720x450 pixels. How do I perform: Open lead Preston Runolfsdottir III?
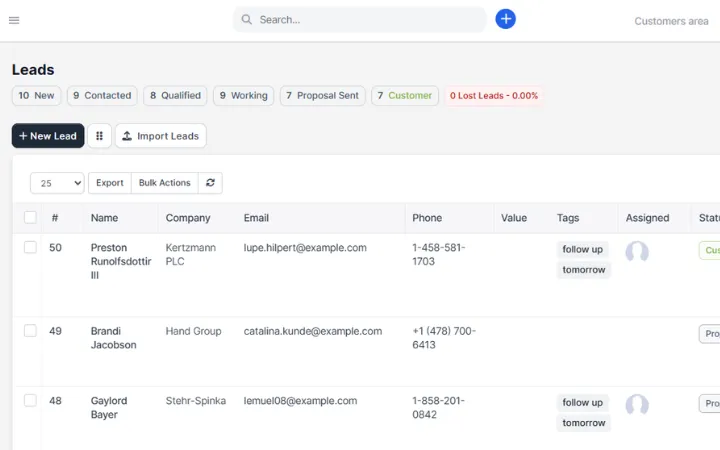[121, 261]
